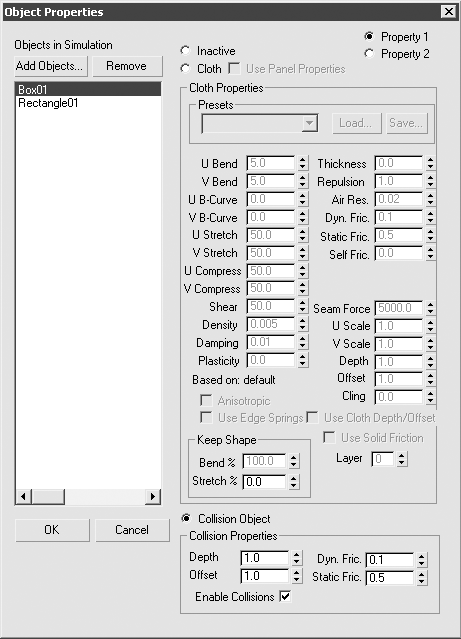Select Box01 in the simulation list
This screenshot has height=639, width=461.
pos(88,89)
